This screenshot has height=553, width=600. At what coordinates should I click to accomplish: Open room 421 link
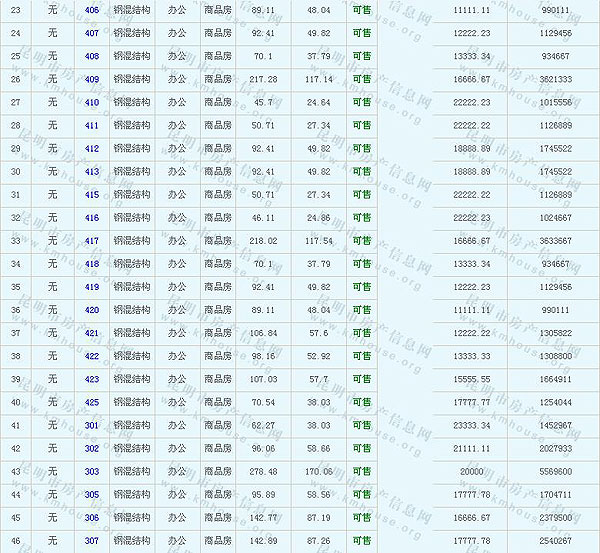pyautogui.click(x=92, y=332)
